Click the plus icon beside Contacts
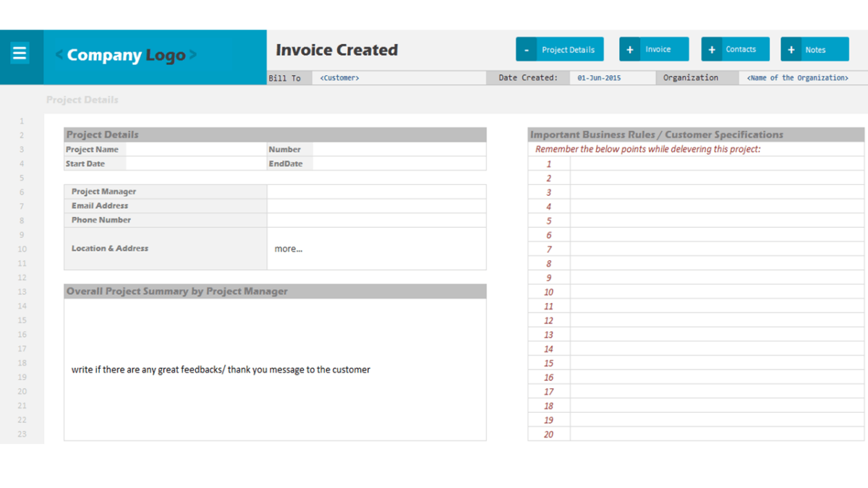This screenshot has height=488, width=868. (x=712, y=48)
